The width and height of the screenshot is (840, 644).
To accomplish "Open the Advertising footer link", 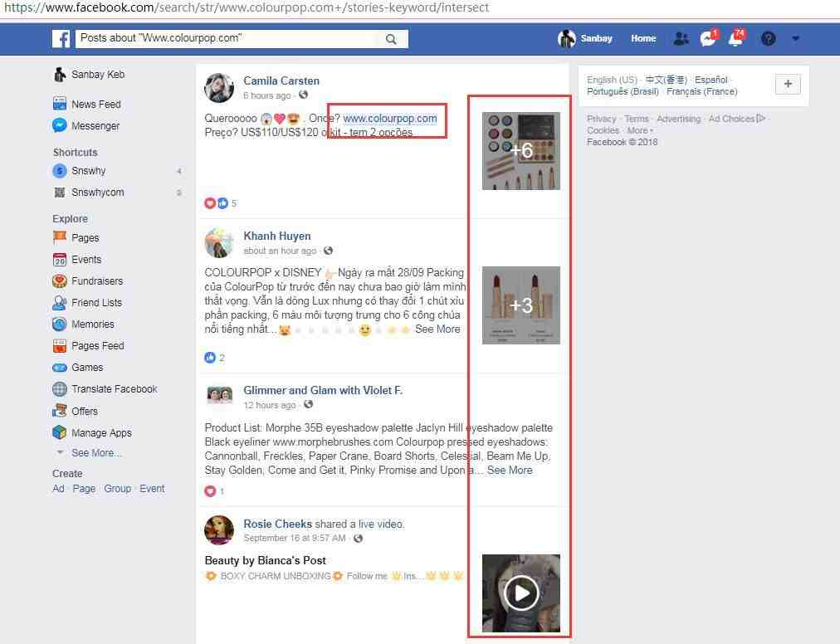I will pos(678,119).
